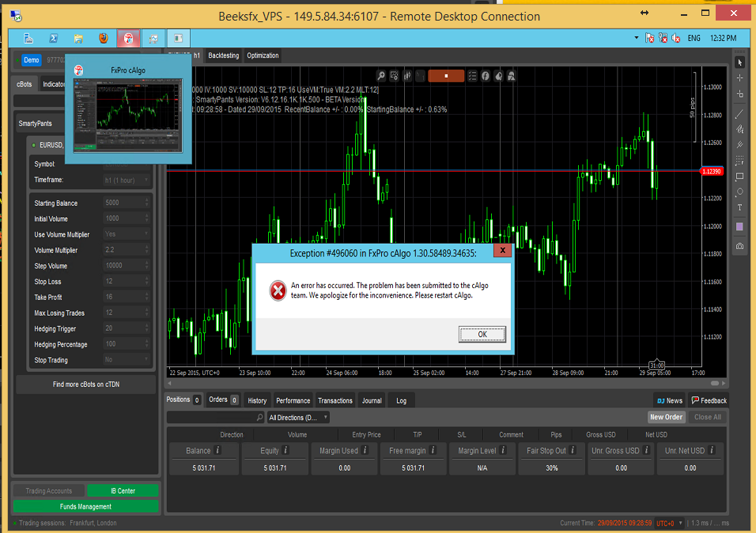Click the shapes objects icon in chart toolbar
Image resolution: width=756 pixels, height=533 pixels.
tap(511, 76)
